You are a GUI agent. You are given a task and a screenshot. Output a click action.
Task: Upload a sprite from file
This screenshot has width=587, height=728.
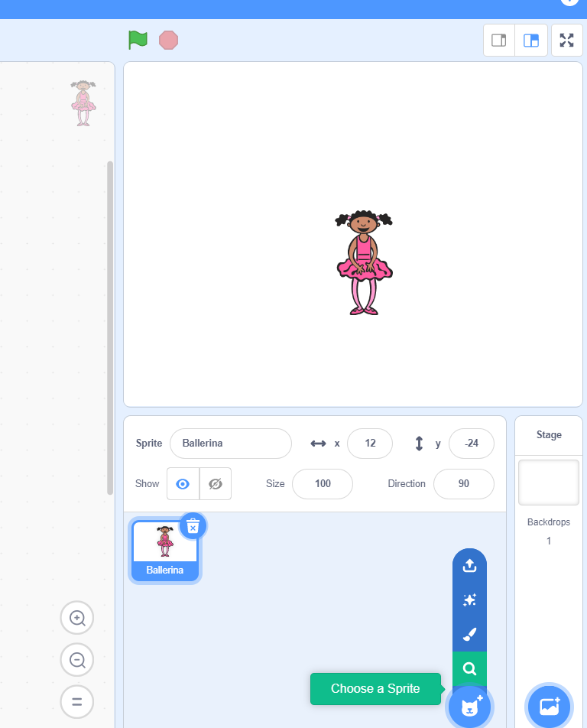469,565
